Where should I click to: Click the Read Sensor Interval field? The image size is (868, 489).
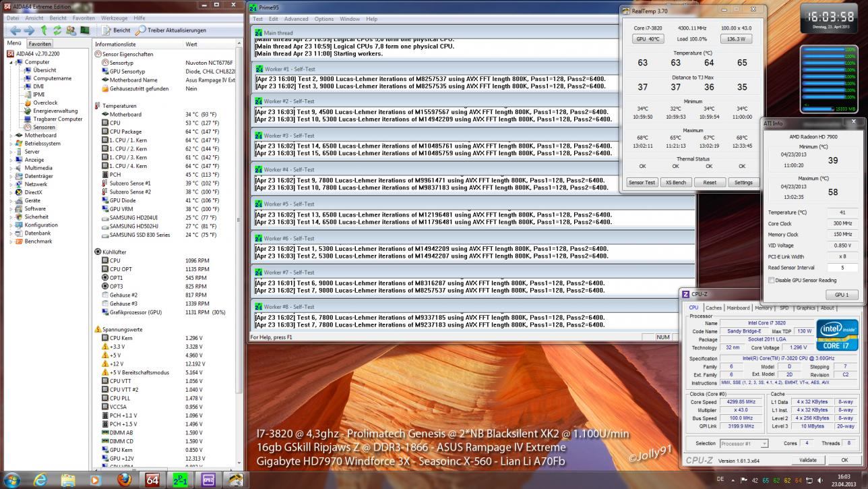pyautogui.click(x=842, y=268)
